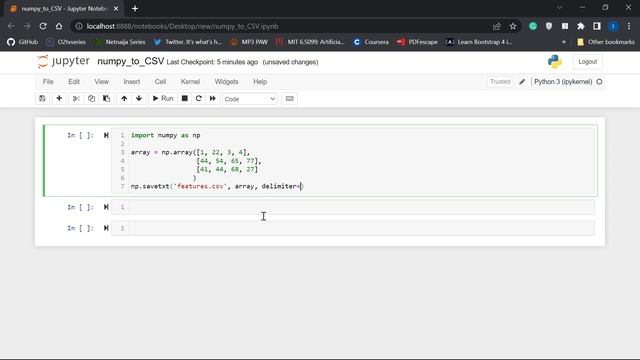640x360 pixels.
Task: Click the 'import numpy as np' line
Action: 165,135
